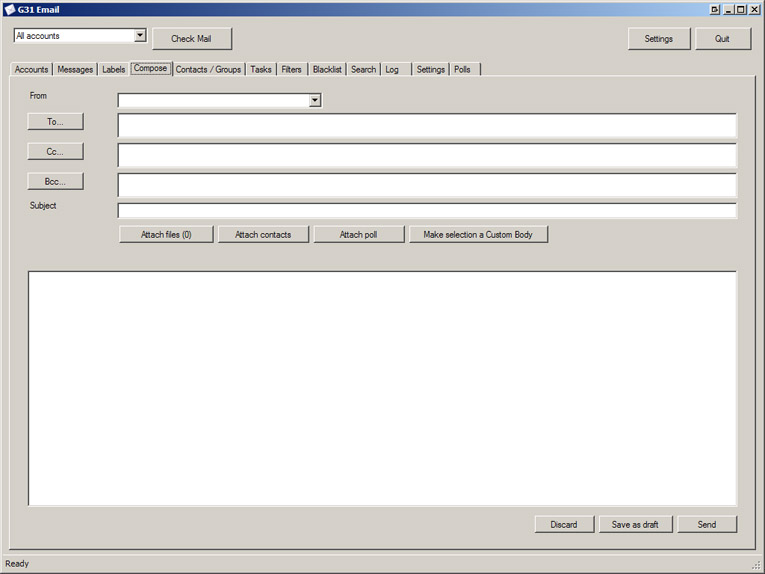Screen dimensions: 765x574
Task: Expand the From address dropdown
Action: click(315, 101)
